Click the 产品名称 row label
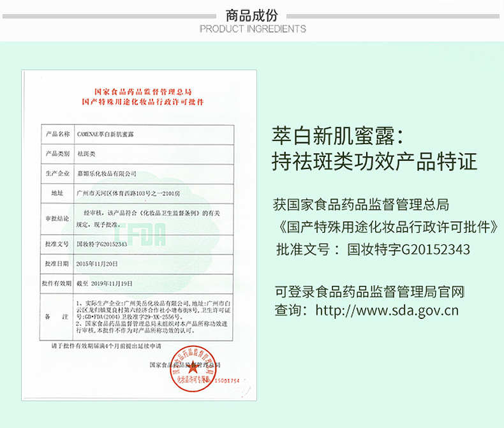Image resolution: width=504 pixels, height=428 pixels. point(57,134)
